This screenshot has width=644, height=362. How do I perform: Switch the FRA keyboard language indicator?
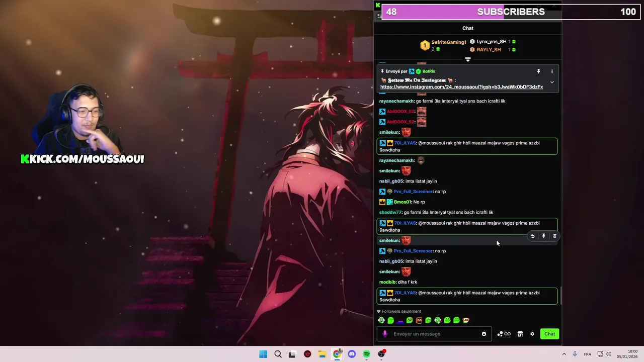click(588, 354)
